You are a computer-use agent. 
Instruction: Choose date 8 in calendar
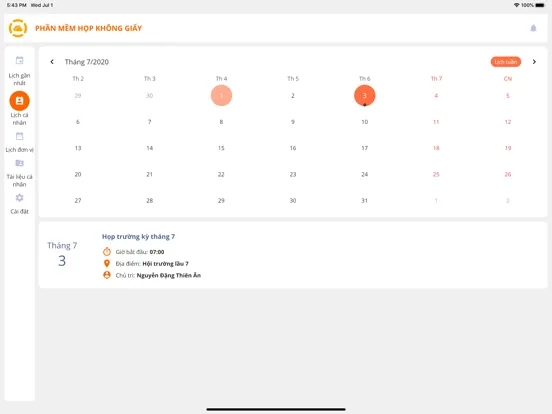tap(221, 122)
